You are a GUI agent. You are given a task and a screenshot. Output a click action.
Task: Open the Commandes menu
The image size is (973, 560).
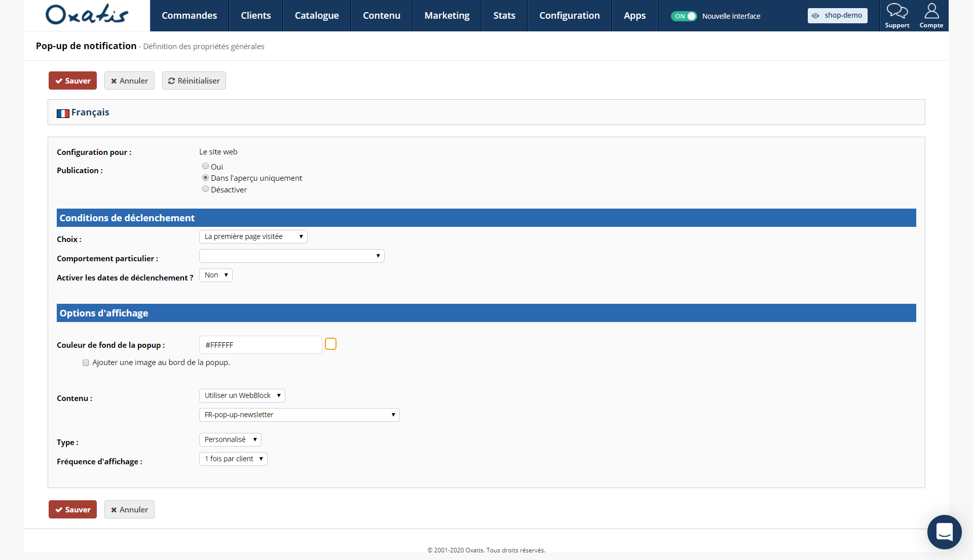pos(189,16)
